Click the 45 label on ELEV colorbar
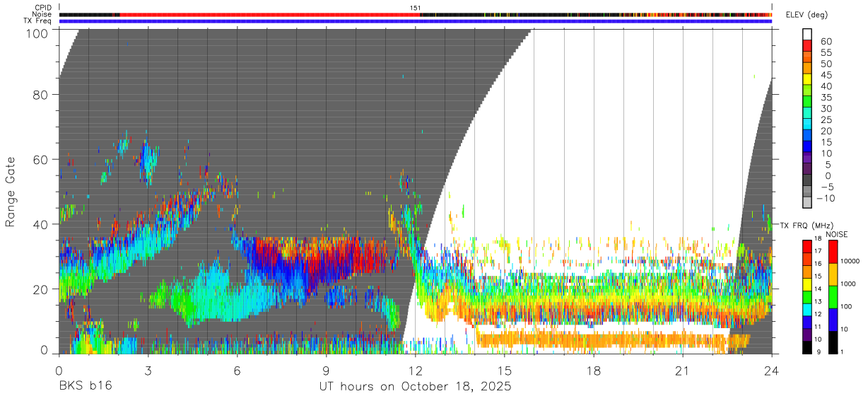 click(x=825, y=76)
